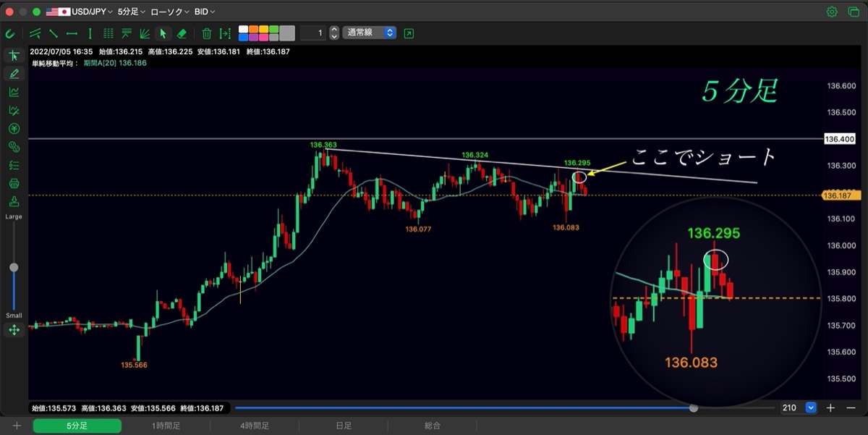The height and width of the screenshot is (435, 868).
Task: Select the grid pattern drawing tool
Action: 109,33
